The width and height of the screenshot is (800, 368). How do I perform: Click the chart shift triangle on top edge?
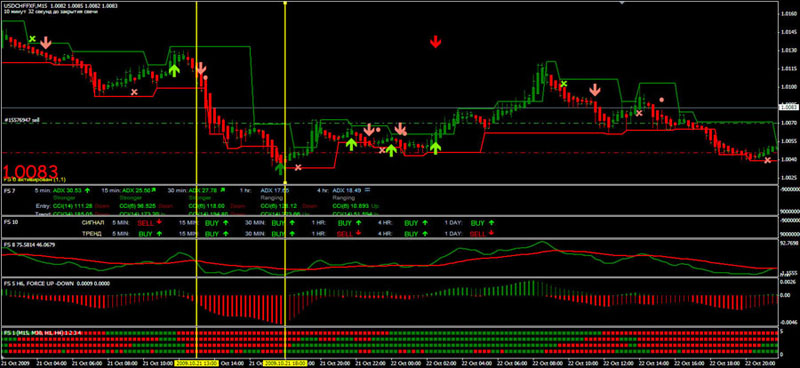(x=621, y=3)
